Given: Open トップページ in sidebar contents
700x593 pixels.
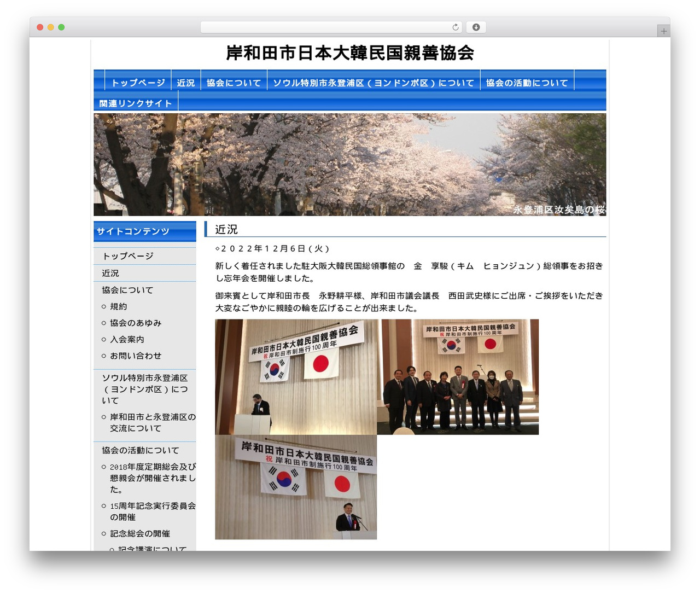Looking at the screenshot, I should (x=128, y=256).
